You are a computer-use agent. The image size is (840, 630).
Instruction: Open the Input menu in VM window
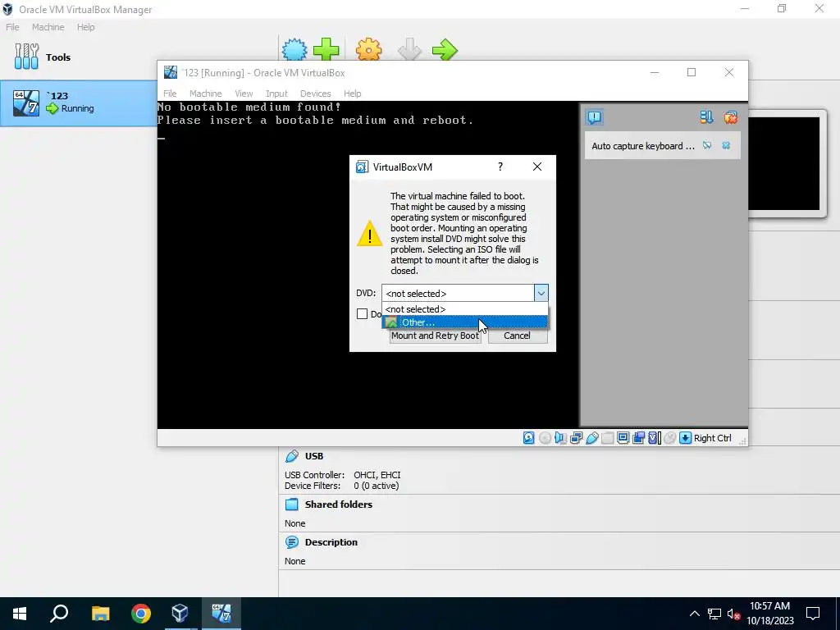[x=277, y=94]
